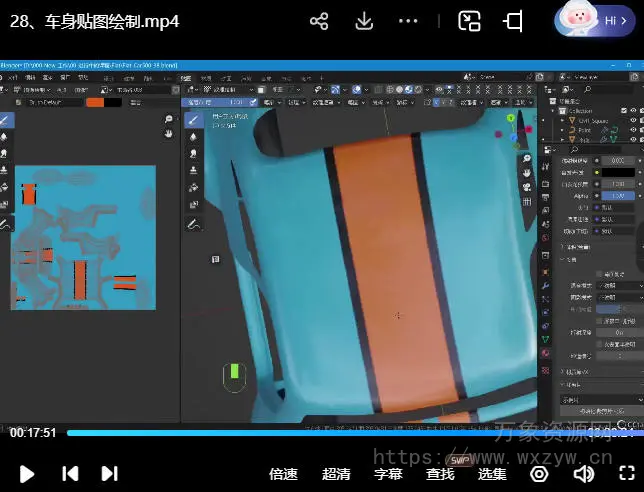Open the 字幕 subtitles option

(388, 474)
